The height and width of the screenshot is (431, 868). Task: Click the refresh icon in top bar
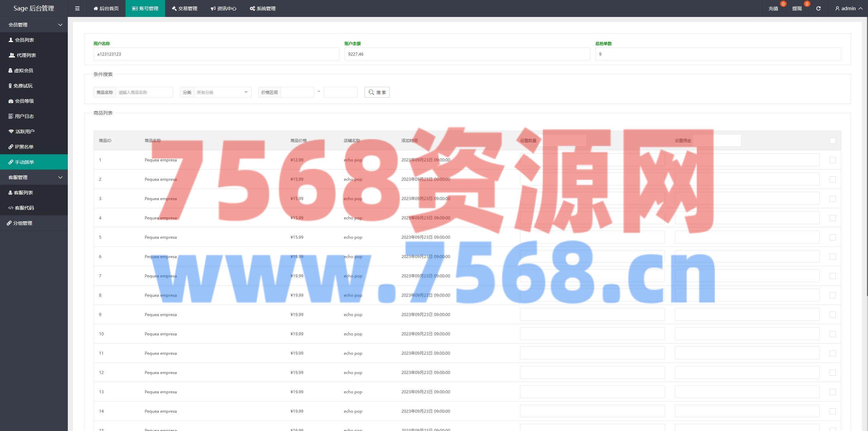[x=818, y=8]
